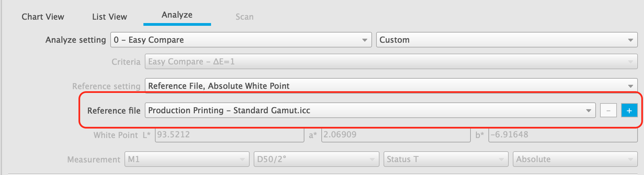
Task: Click the arrow of Reference file dropdown
Action: pyautogui.click(x=589, y=111)
